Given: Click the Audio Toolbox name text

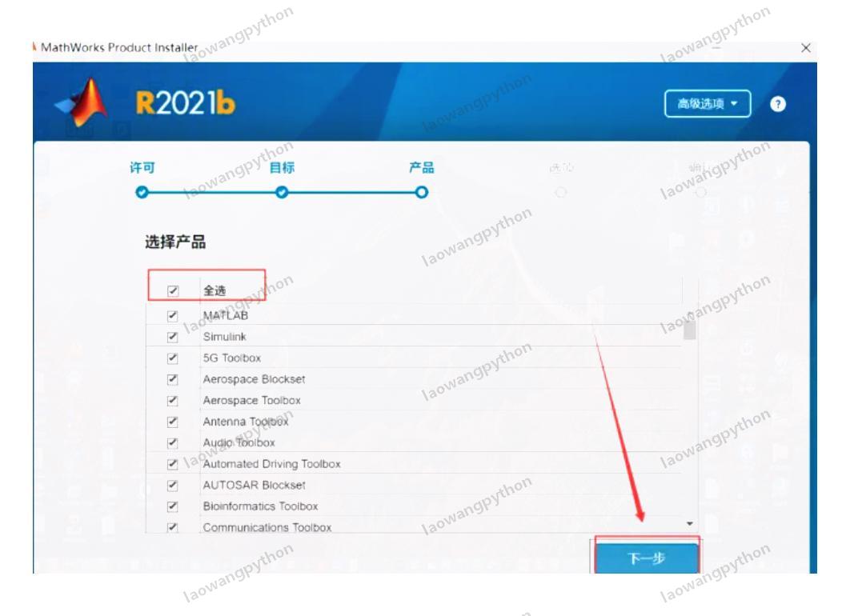Looking at the screenshot, I should [239, 442].
